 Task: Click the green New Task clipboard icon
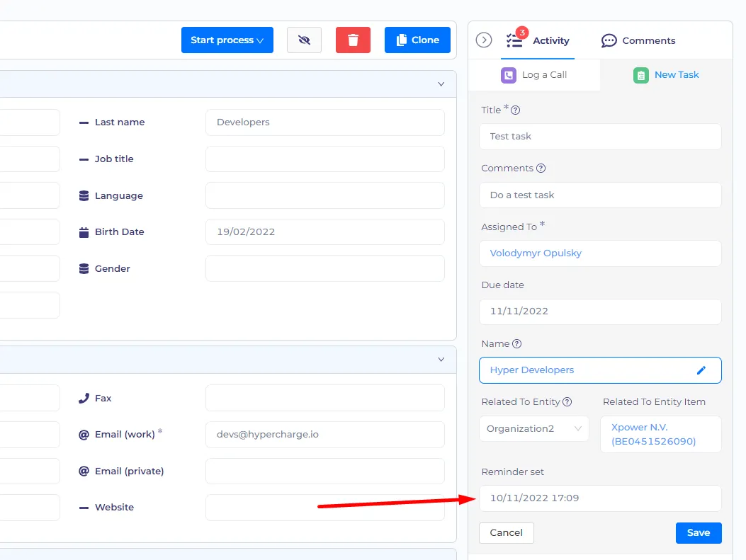tap(641, 75)
